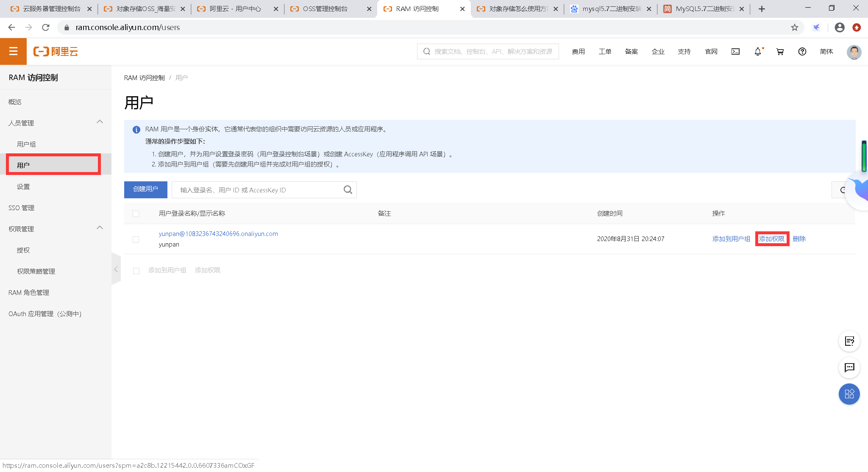Check the select-all checkbox in table header
This screenshot has height=472, width=868.
pyautogui.click(x=136, y=214)
